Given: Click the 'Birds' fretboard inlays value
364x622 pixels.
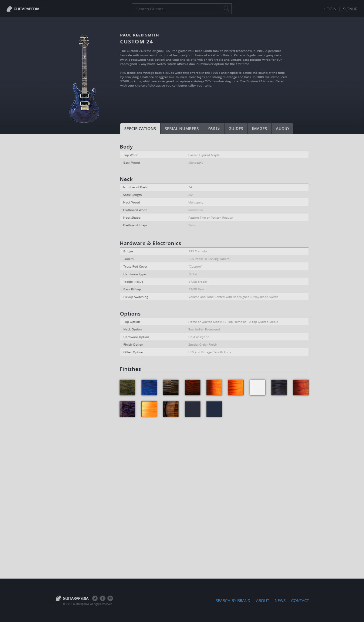Looking at the screenshot, I should [192, 225].
